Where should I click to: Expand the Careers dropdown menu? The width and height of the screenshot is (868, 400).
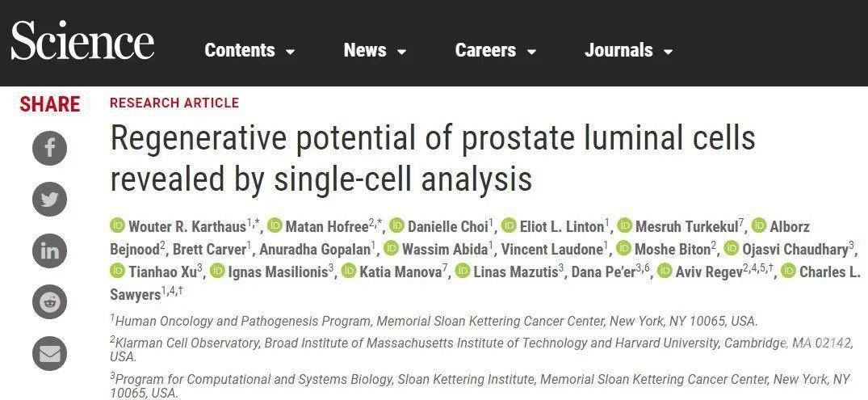496,50
